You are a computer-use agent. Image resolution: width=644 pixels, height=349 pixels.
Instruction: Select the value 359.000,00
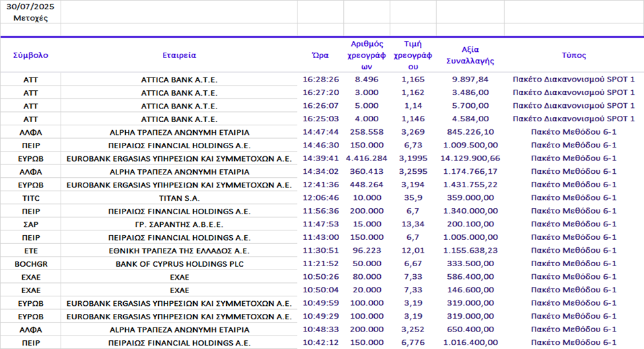(x=470, y=197)
